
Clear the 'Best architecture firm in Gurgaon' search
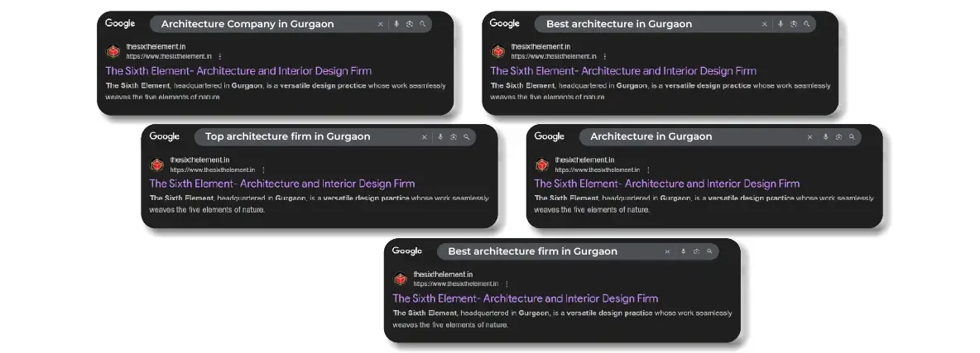pyautogui.click(x=667, y=252)
